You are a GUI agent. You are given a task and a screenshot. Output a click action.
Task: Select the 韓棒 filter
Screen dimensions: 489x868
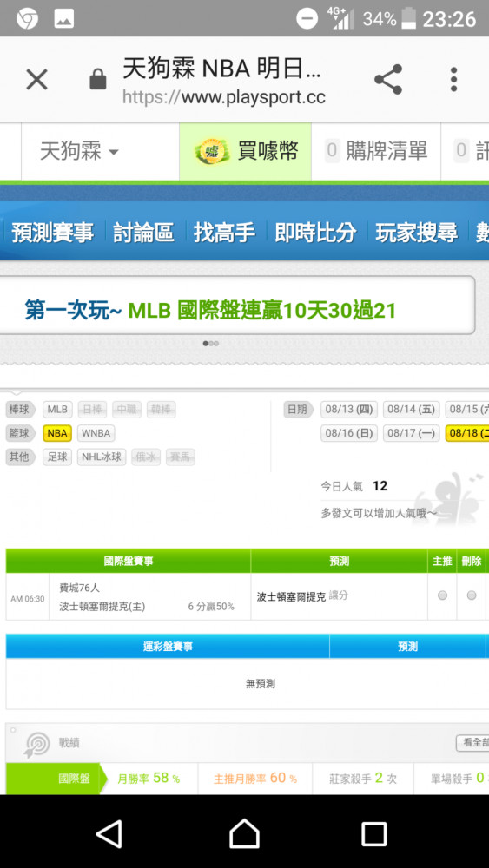tap(162, 409)
